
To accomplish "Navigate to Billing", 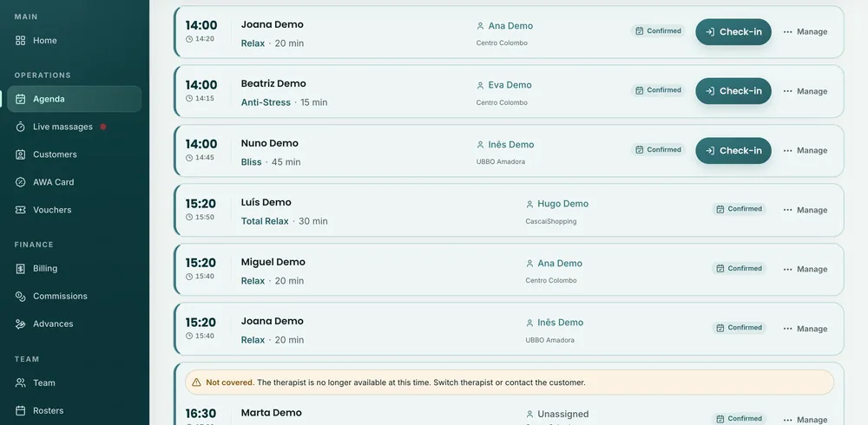I will click(x=74, y=268).
